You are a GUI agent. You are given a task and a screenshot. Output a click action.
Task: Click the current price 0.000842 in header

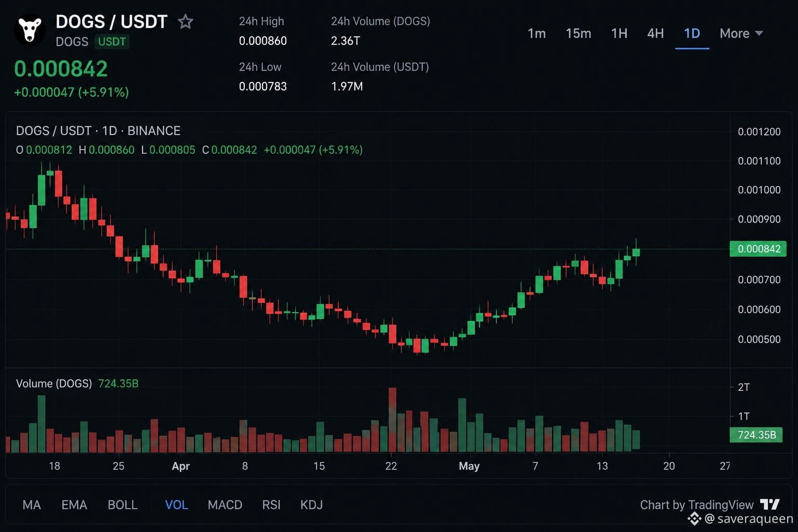tap(61, 69)
